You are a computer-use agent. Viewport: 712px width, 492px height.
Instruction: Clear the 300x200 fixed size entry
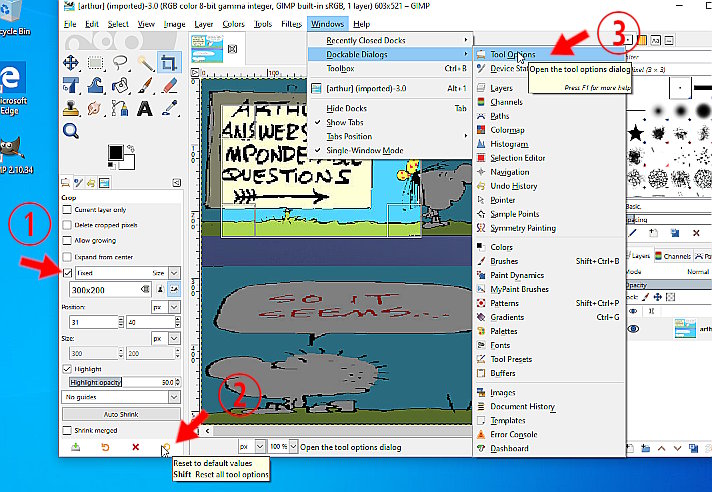pyautogui.click(x=145, y=289)
